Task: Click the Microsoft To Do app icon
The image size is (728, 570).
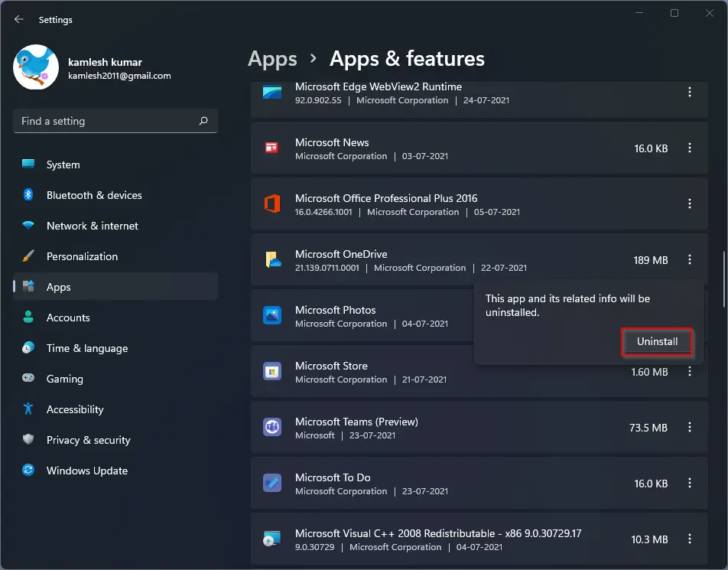Action: tap(272, 483)
